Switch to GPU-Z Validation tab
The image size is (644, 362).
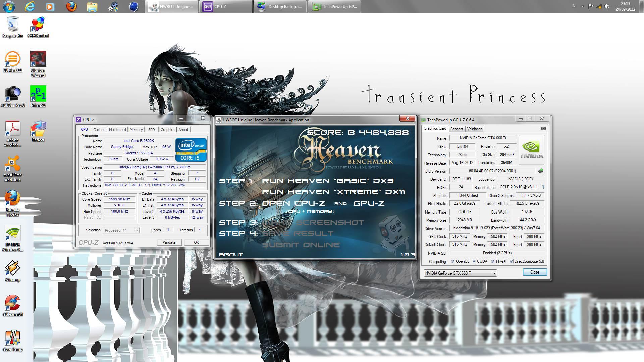click(x=475, y=129)
